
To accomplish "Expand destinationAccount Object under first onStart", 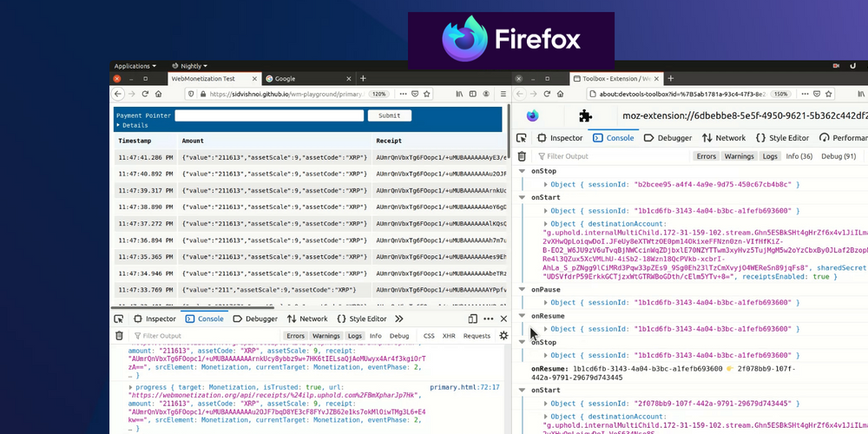I will [x=546, y=224].
